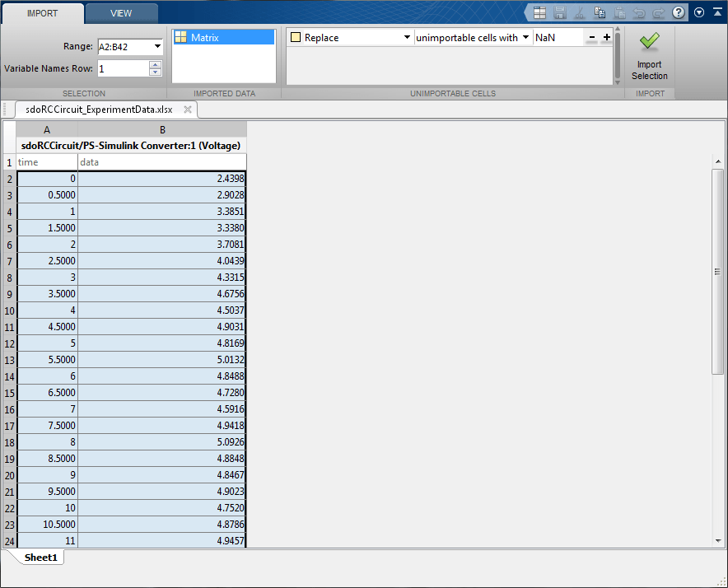Select column B header
728x588 pixels.
(x=162, y=129)
